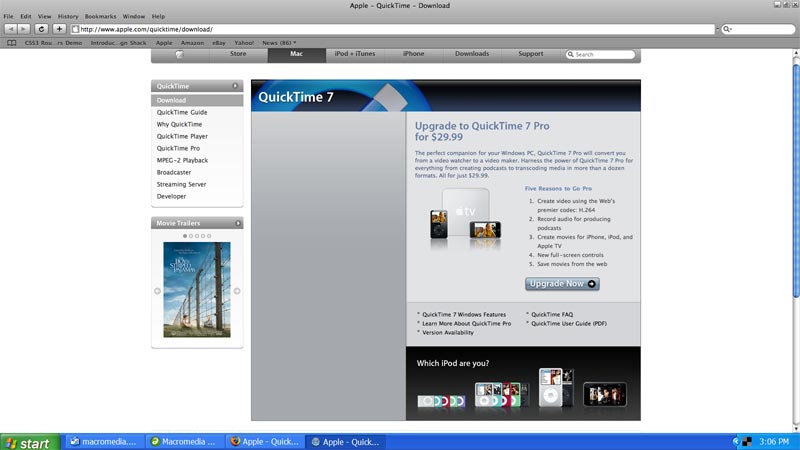Open QuickTime User Guide (PDF) link
This screenshot has height=450, width=800.
tap(569, 323)
